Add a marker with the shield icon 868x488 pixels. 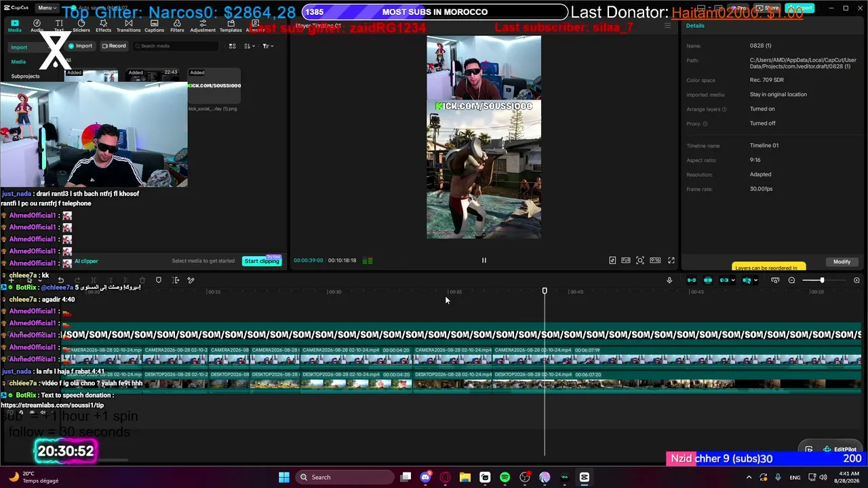(159, 280)
